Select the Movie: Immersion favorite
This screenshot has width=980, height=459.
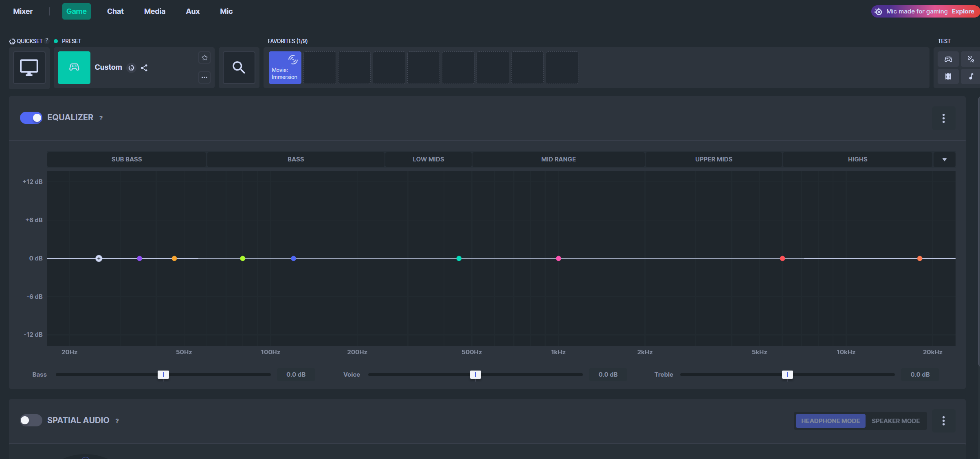pyautogui.click(x=285, y=68)
